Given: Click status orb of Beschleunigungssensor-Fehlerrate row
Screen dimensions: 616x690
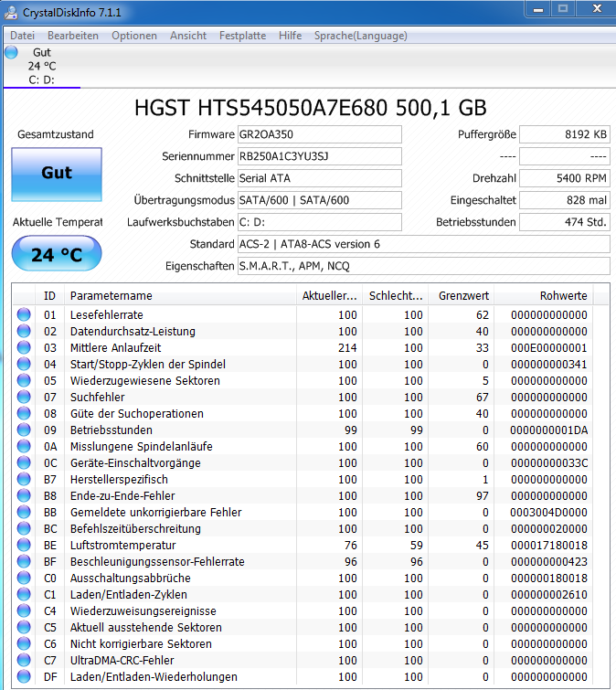Looking at the screenshot, I should (24, 561).
